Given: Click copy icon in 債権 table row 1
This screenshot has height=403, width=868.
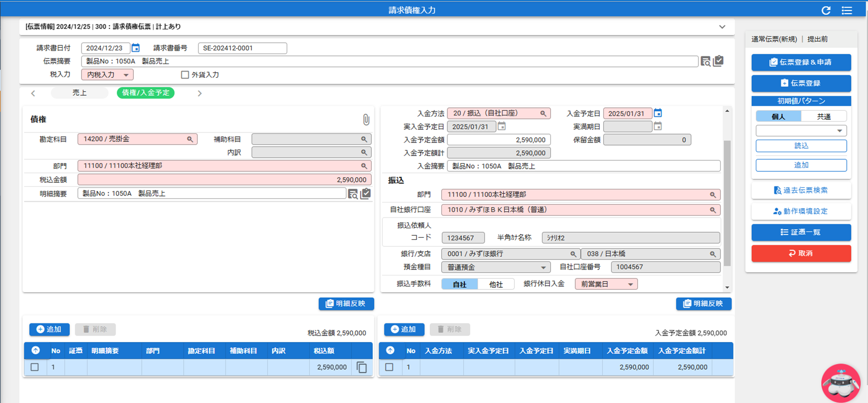Looking at the screenshot, I should click(x=362, y=367).
